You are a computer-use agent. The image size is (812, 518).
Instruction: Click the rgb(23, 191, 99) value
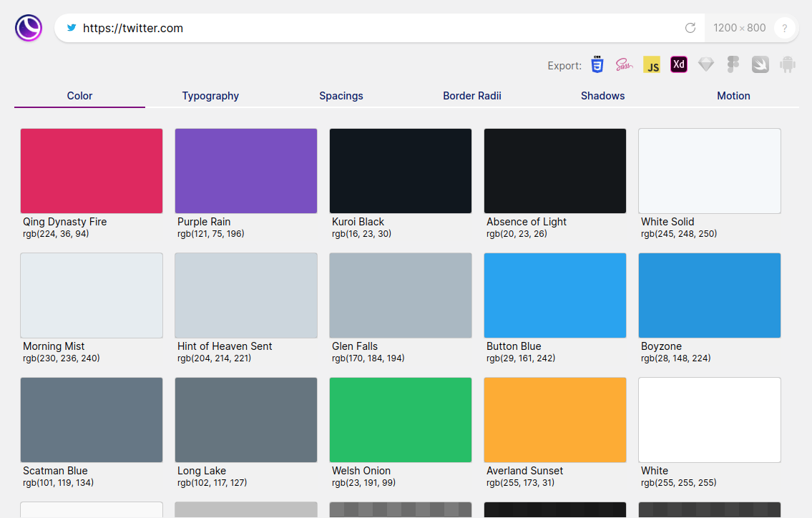(363, 482)
